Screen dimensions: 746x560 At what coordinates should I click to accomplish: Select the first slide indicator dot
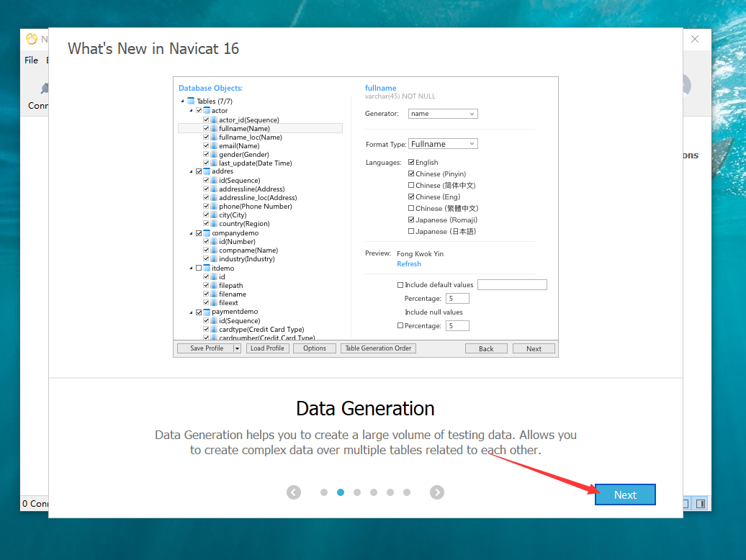point(324,492)
